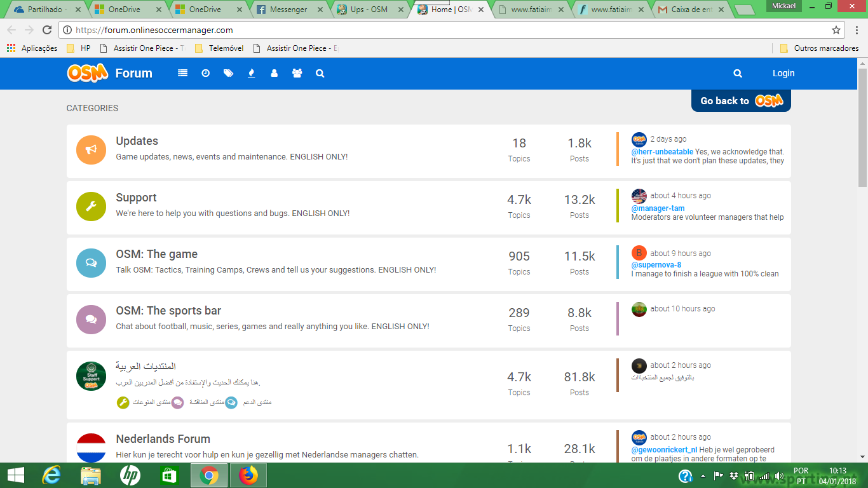Switch to the Messenger browser tab
The width and height of the screenshot is (868, 488).
289,10
